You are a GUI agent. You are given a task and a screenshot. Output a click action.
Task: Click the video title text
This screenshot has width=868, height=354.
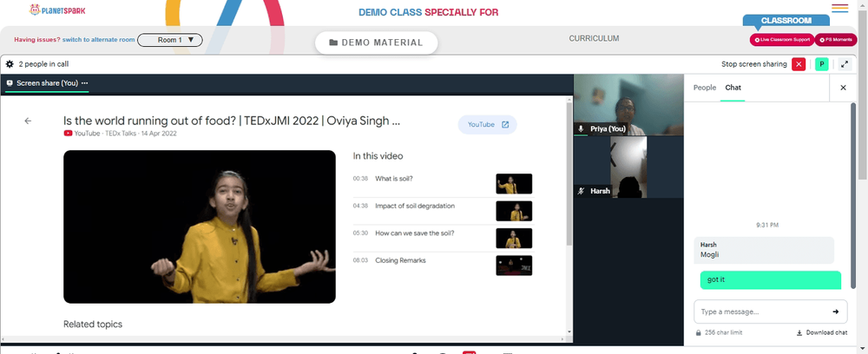(x=232, y=121)
